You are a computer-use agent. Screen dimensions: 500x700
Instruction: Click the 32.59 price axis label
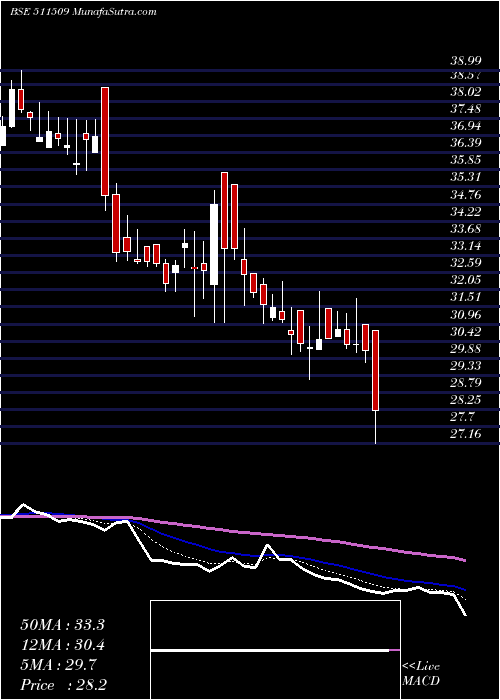point(466,262)
